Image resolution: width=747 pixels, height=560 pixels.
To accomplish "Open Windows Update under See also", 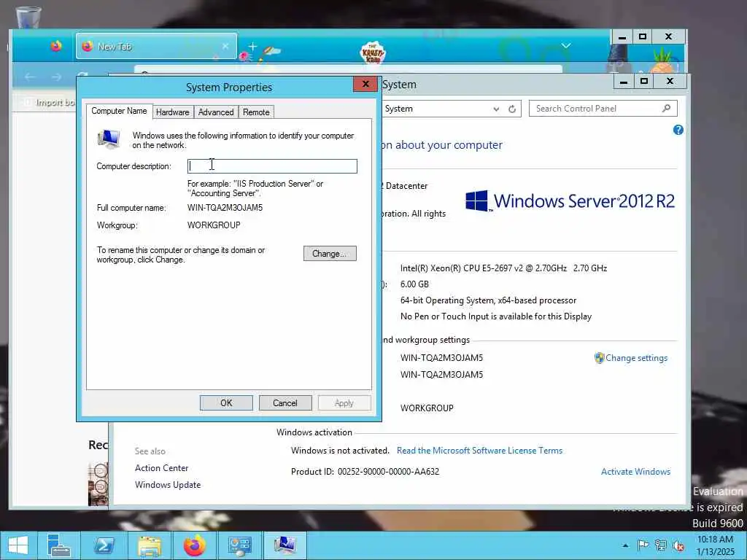I will [x=168, y=485].
